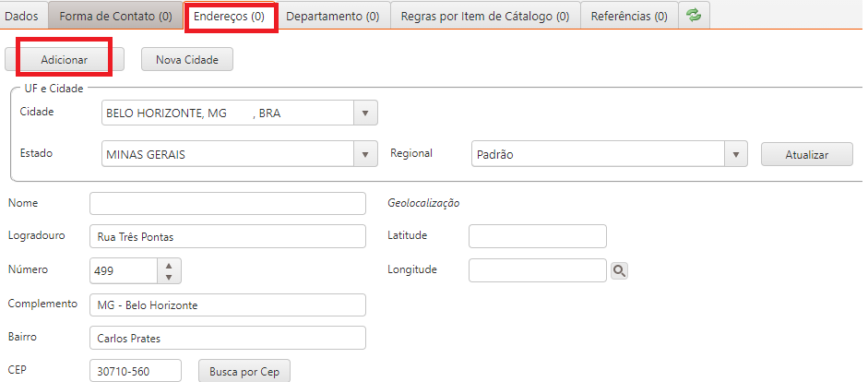Click the Atualizar button
Image resolution: width=868 pixels, height=382 pixels.
pyautogui.click(x=806, y=154)
